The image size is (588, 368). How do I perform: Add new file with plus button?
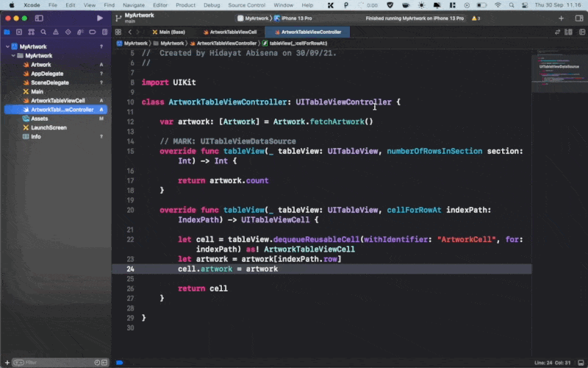[7, 362]
